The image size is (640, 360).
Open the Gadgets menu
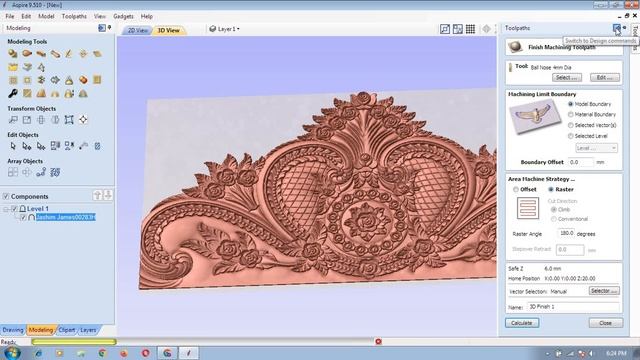point(123,16)
